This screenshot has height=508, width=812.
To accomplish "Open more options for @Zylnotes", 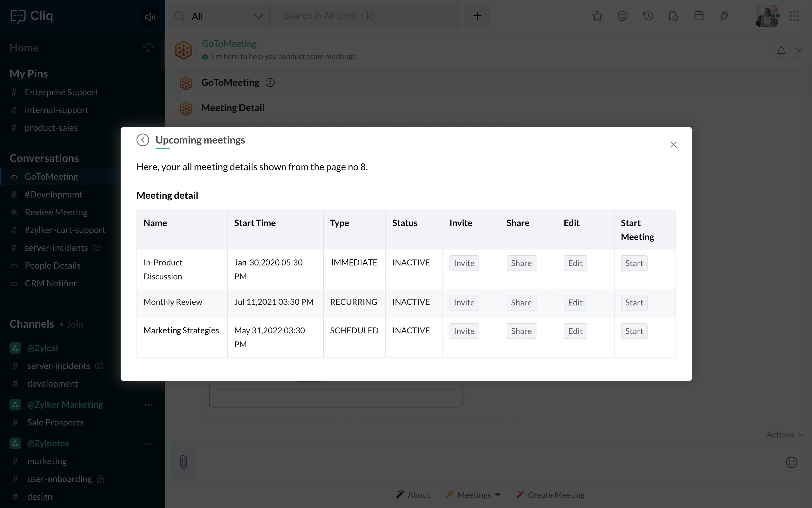I will (x=149, y=444).
